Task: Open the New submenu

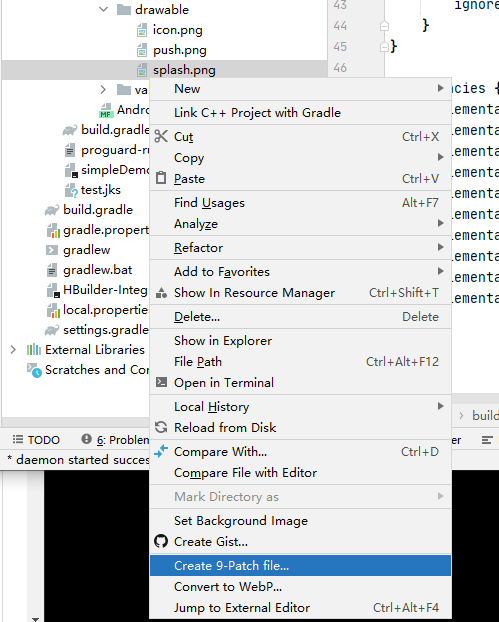Action: [x=300, y=89]
